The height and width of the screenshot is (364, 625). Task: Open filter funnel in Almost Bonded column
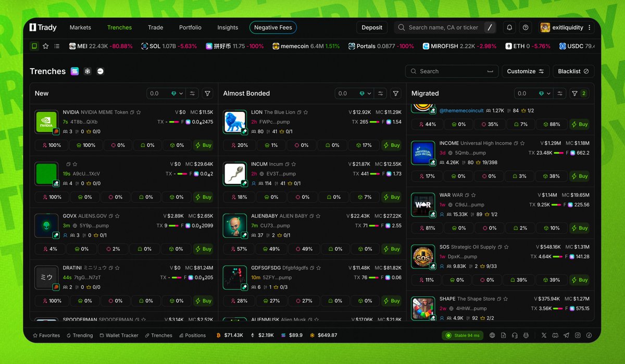pyautogui.click(x=396, y=93)
